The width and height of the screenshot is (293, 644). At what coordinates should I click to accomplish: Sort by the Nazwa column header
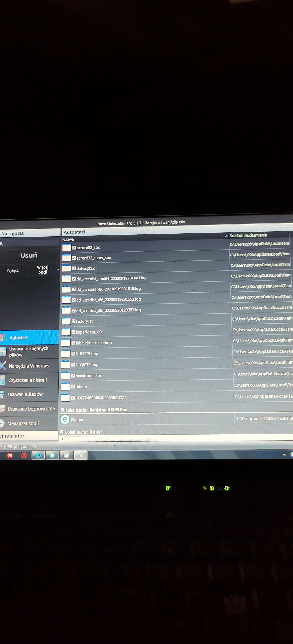tap(68, 239)
